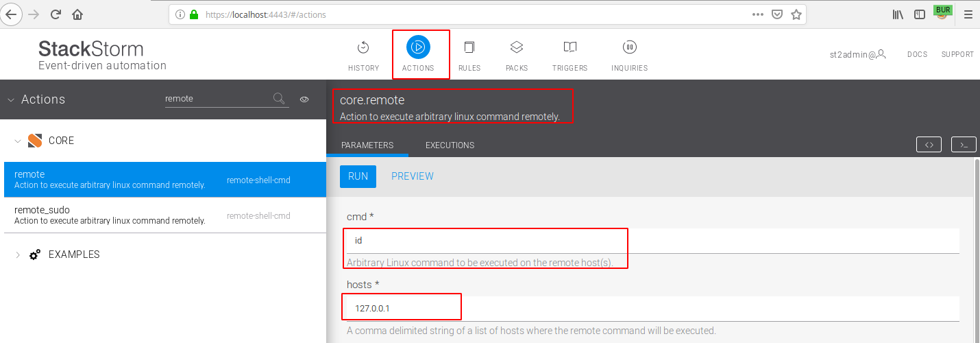Image resolution: width=980 pixels, height=343 pixels.
Task: Click the green padlock security icon
Action: tap(194, 14)
